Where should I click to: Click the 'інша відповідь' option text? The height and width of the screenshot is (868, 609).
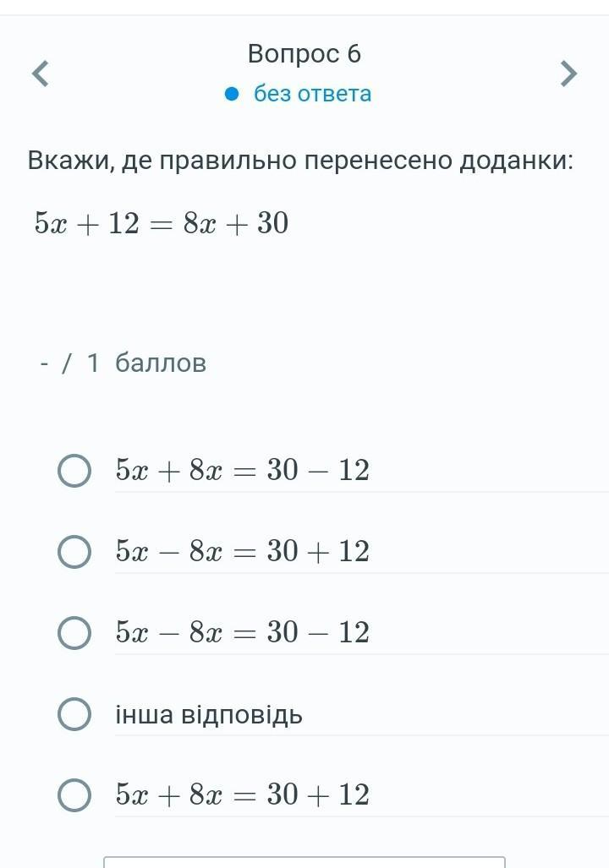(209, 714)
